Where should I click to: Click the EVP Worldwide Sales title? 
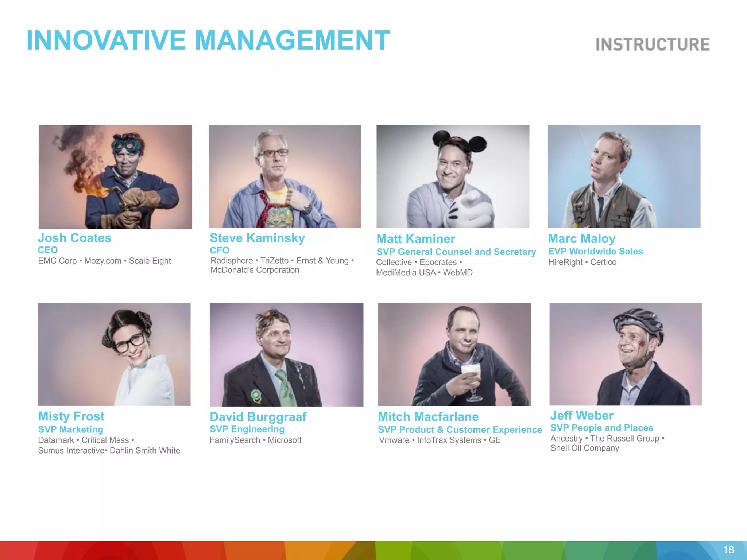tap(595, 251)
